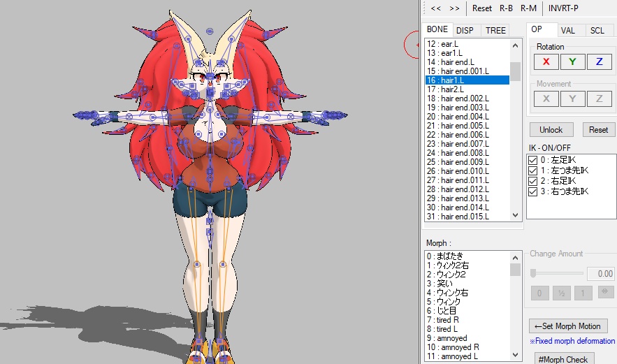Select morph 6 : じと目
Image resolution: width=617 pixels, height=364 pixels.
(x=467, y=310)
